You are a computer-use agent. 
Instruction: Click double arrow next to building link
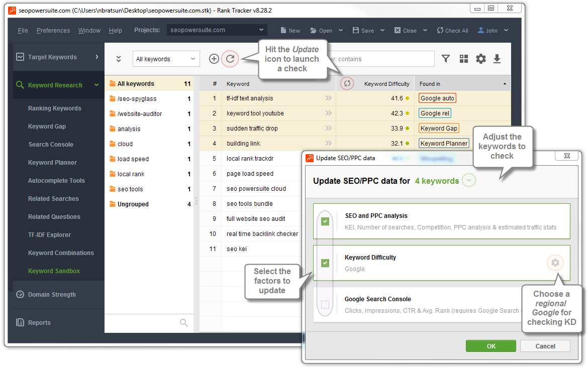click(x=329, y=143)
